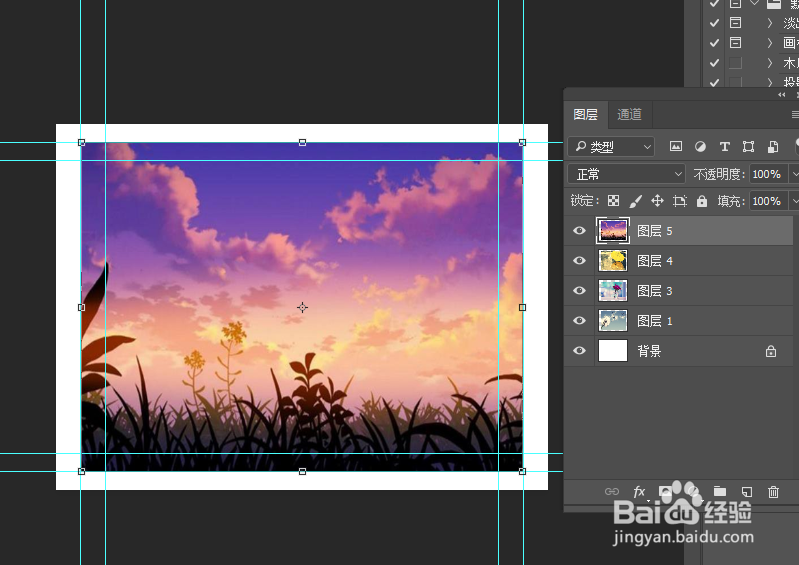The image size is (799, 565).
Task: Toggle dialog box for action starting with 画
Action: pyautogui.click(x=735, y=43)
